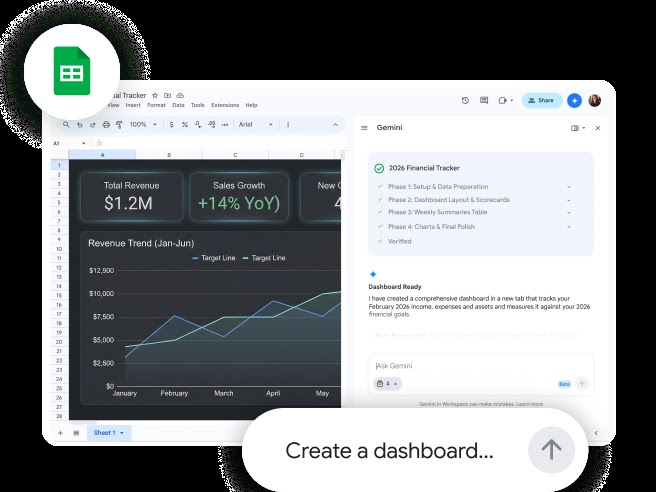Open the Extensions menu
Screen dimensions: 656x492
point(225,105)
